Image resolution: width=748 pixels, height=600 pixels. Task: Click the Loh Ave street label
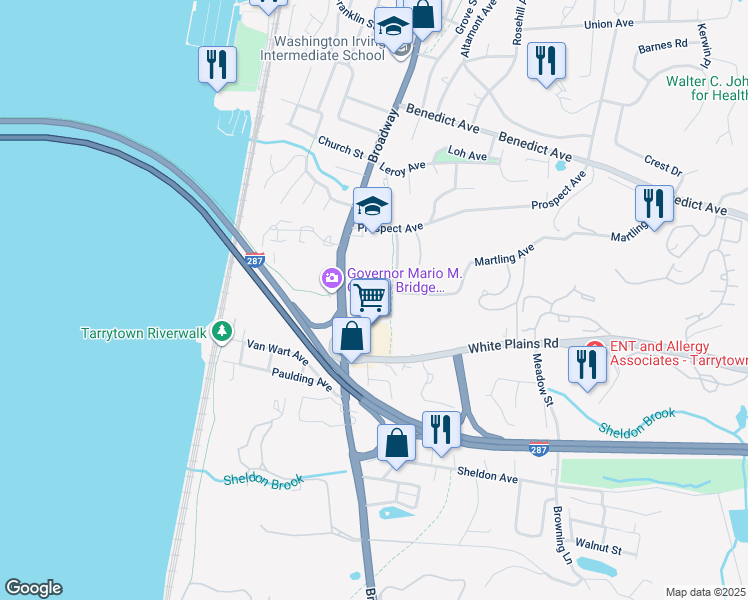467,154
